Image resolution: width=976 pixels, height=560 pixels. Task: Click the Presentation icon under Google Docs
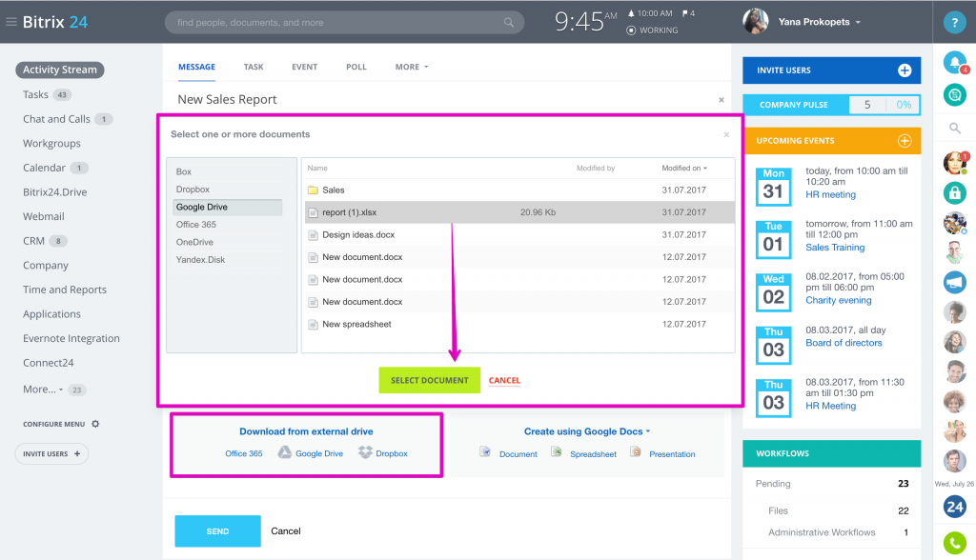click(636, 451)
